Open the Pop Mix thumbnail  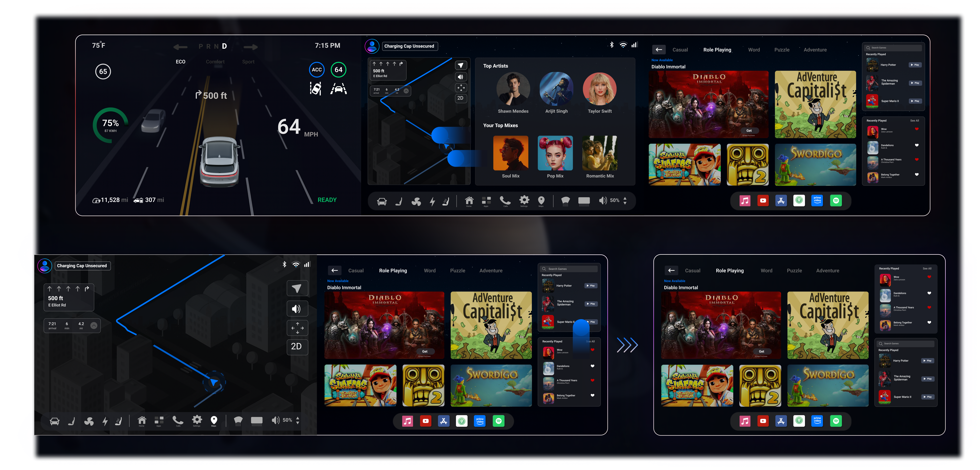coord(555,153)
